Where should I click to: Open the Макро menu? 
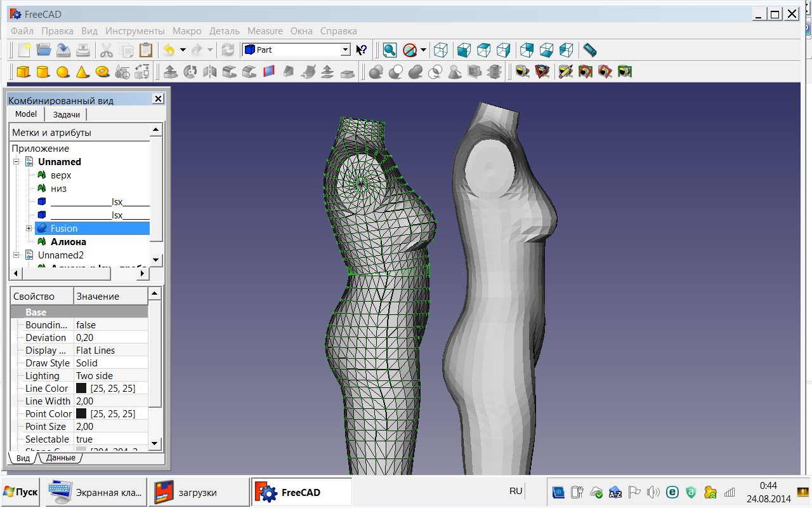coord(187,30)
